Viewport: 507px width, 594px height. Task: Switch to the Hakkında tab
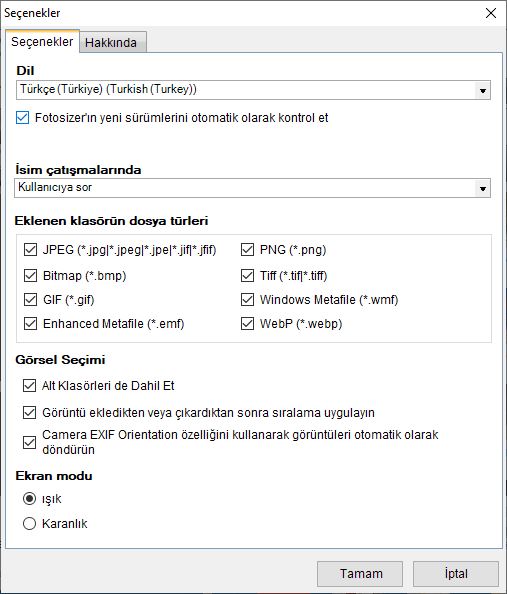click(x=113, y=42)
